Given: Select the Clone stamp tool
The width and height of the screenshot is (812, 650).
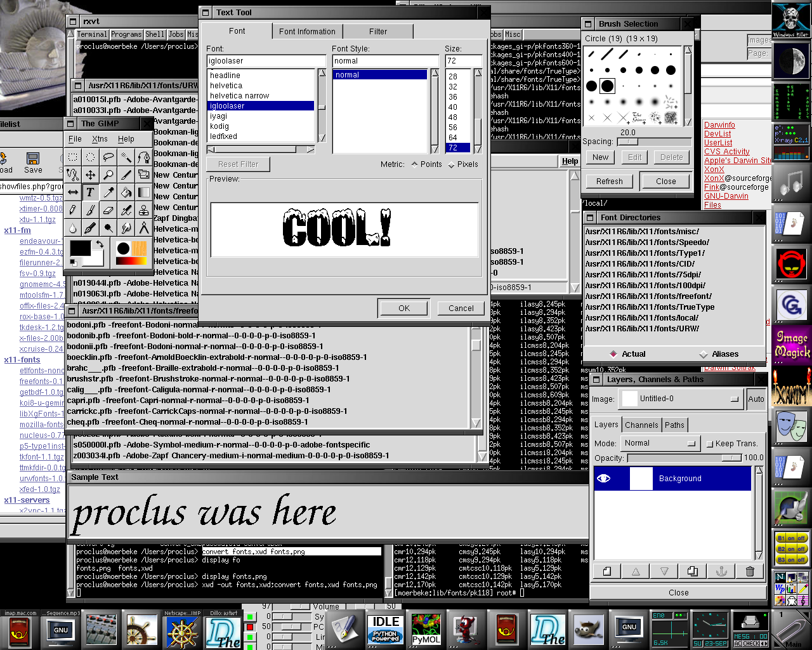Looking at the screenshot, I should pos(144,210).
